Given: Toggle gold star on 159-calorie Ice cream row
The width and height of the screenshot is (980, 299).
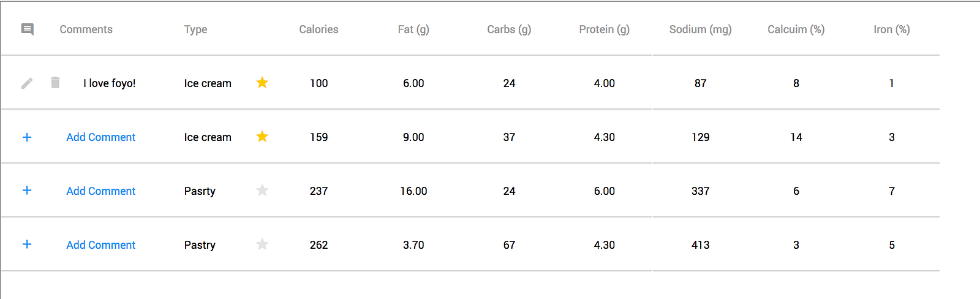Looking at the screenshot, I should tap(262, 137).
